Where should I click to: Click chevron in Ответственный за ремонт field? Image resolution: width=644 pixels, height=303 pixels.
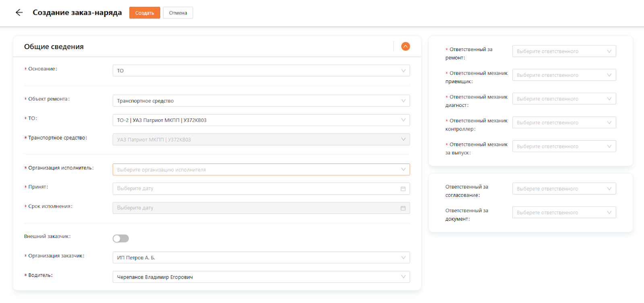click(609, 51)
